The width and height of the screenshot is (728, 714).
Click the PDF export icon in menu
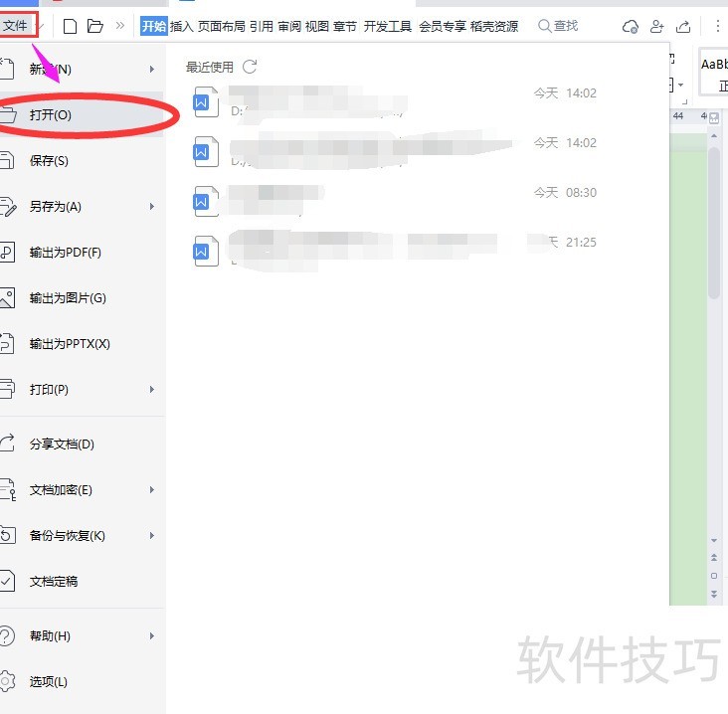[x=7, y=252]
